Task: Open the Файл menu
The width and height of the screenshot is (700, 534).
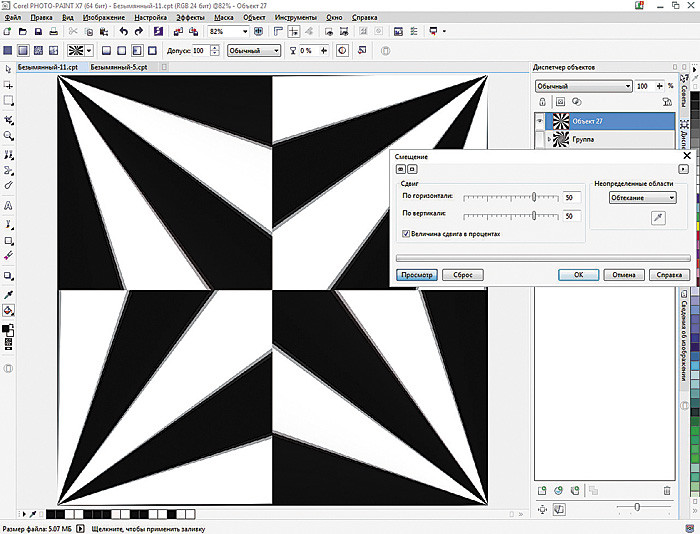Action: 13,17
